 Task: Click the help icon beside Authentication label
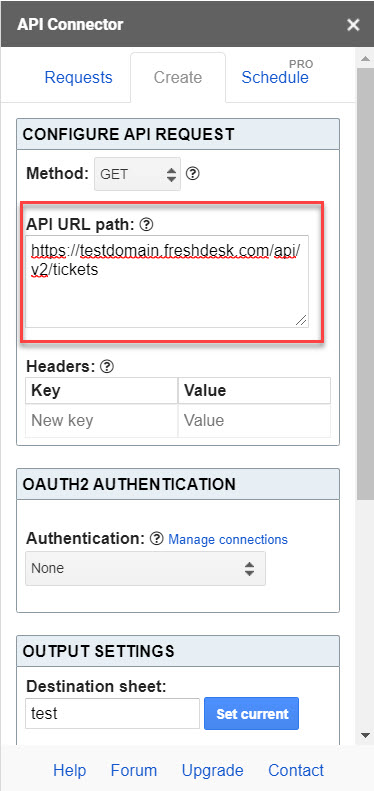pos(157,539)
